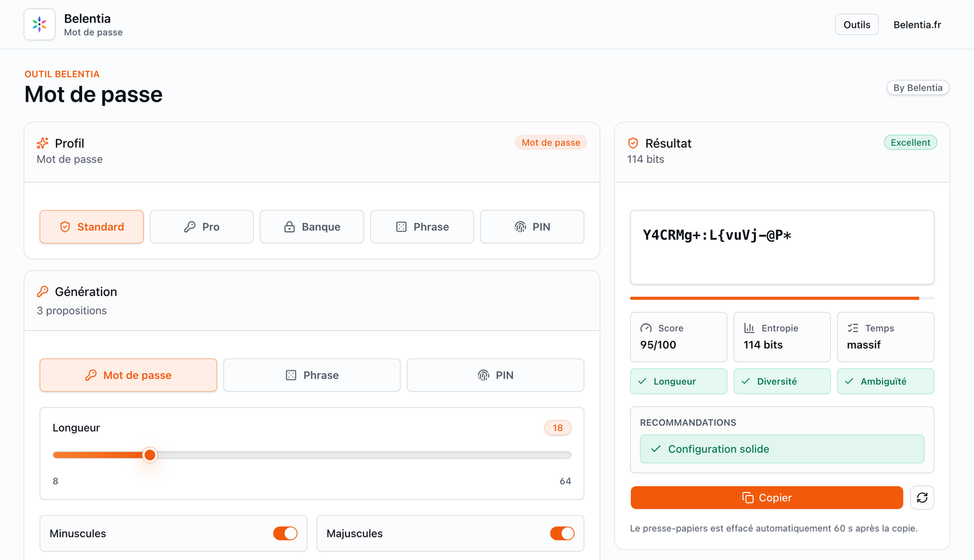Click the Score 95/100 card
The width and height of the screenshot is (974, 560).
(x=679, y=337)
